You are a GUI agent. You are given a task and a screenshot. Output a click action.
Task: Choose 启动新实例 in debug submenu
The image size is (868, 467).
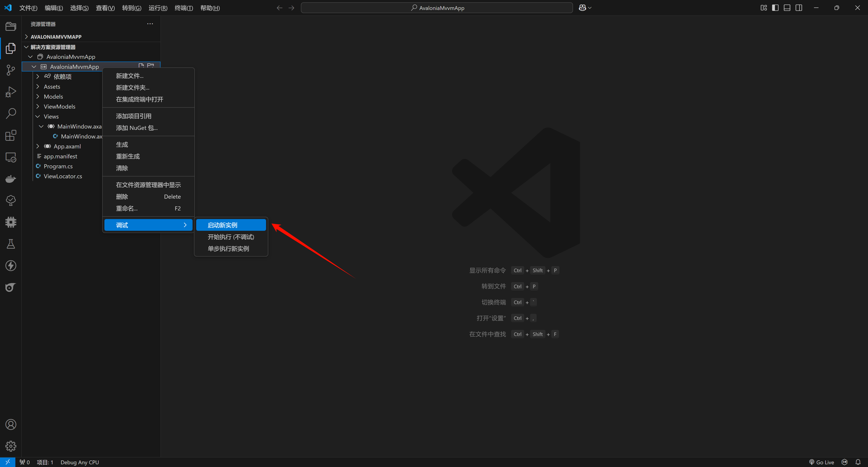pyautogui.click(x=231, y=225)
